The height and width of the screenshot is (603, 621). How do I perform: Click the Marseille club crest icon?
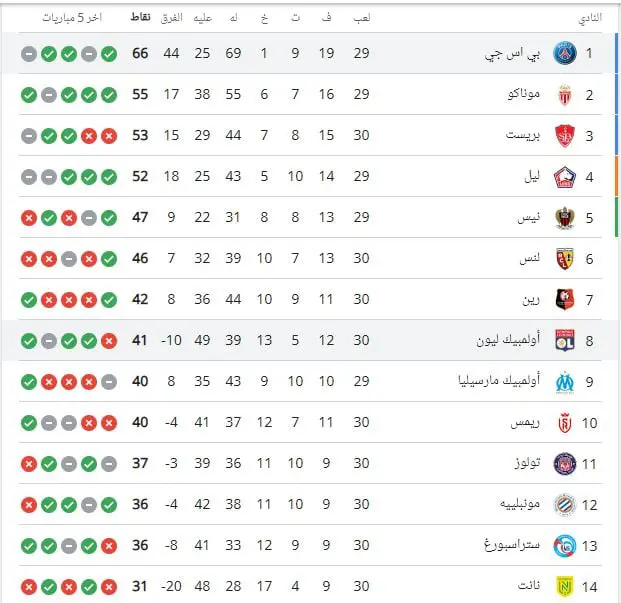click(565, 382)
